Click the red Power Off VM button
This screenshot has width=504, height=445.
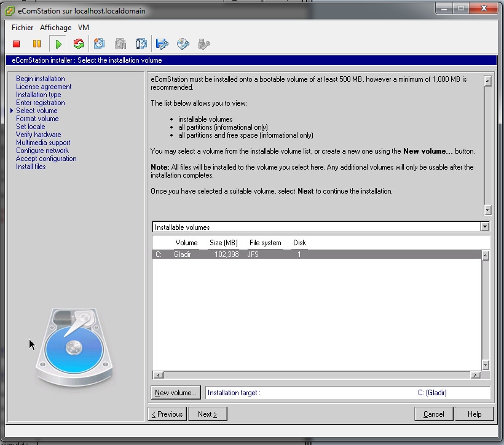tap(17, 44)
